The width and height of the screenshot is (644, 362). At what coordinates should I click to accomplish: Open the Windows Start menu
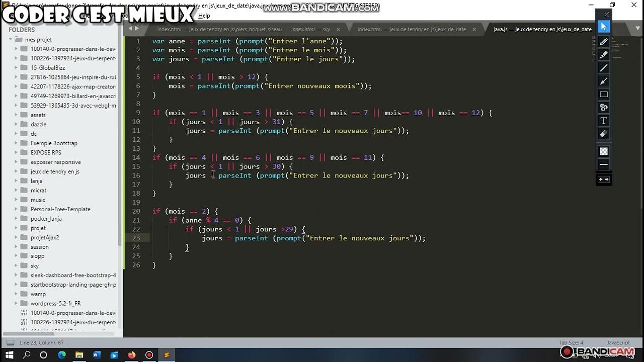coord(10,355)
